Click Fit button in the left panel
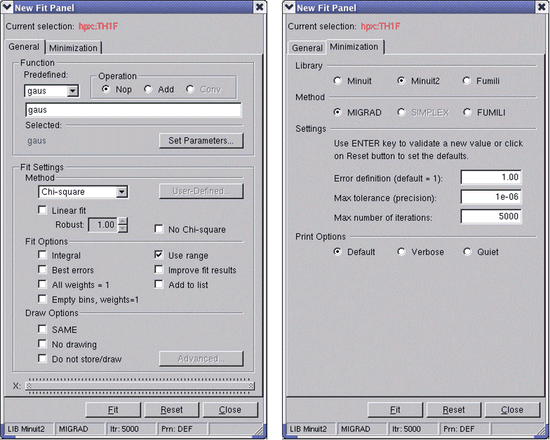 (113, 409)
